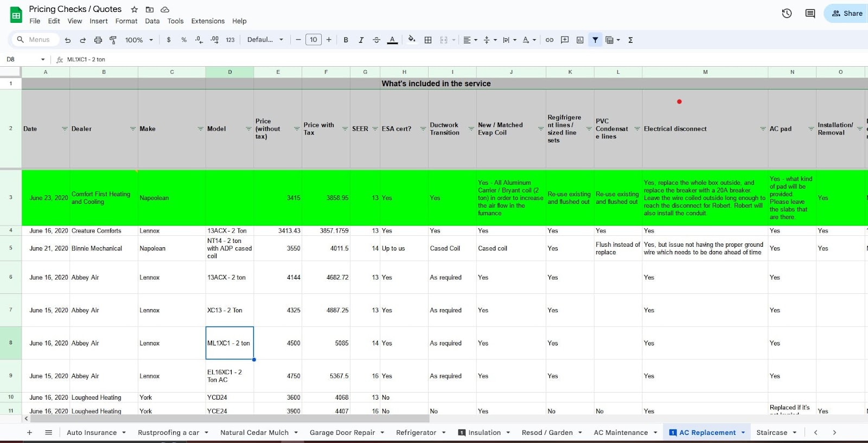Star the Pricing Checks / Quotes document
This screenshot has height=443, width=868.
pyautogui.click(x=135, y=9)
